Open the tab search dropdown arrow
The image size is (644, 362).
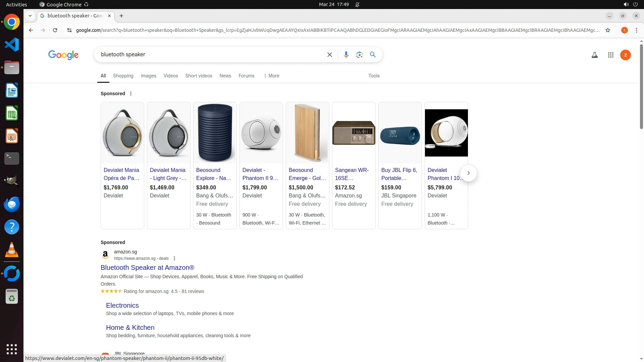(x=30, y=16)
